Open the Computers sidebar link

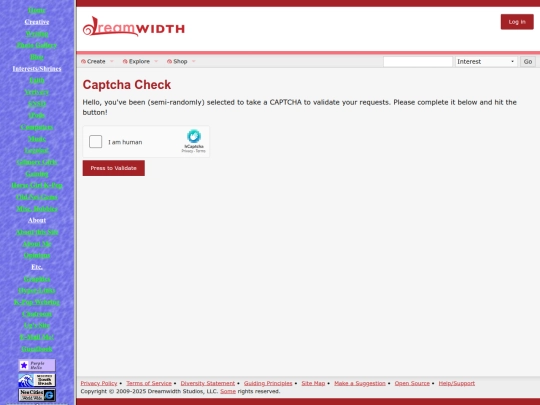click(x=37, y=127)
